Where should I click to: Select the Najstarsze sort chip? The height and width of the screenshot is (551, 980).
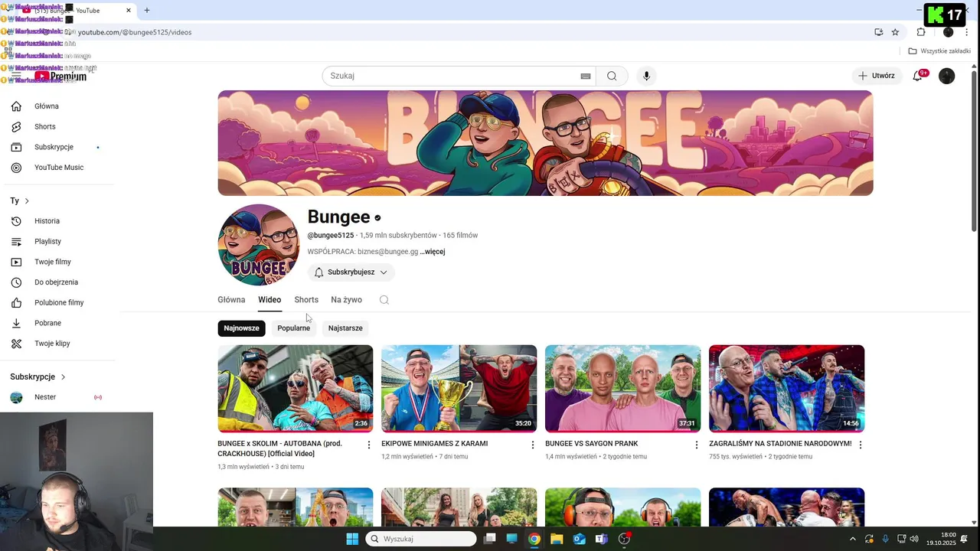click(345, 328)
